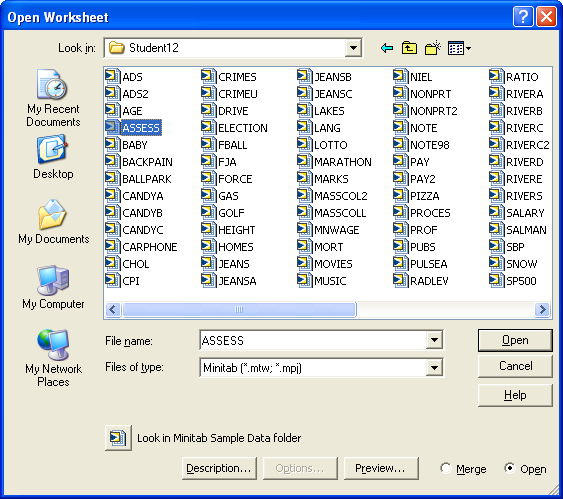Viewport: 563px width, 499px height.
Task: Select file named SALMAN
Action: 526,230
